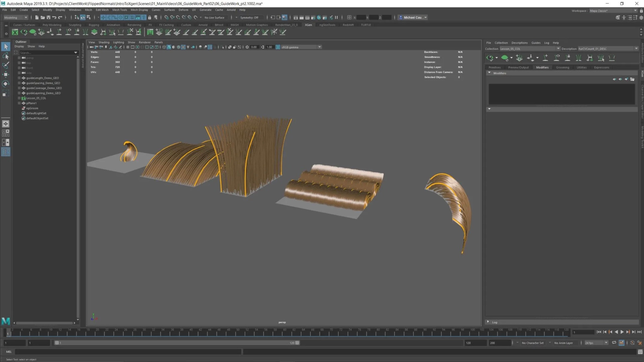The width and height of the screenshot is (644, 362).
Task: Go to start of playback range
Action: [599, 332]
